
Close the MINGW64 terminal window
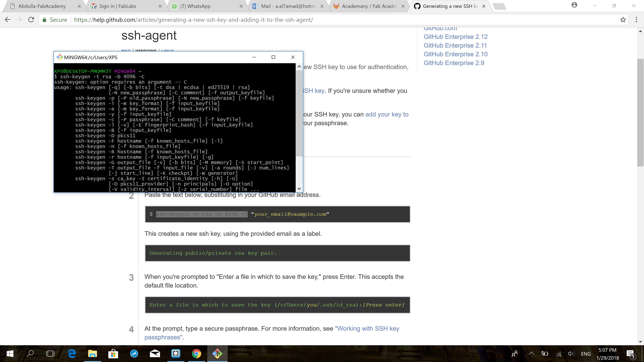(293, 57)
